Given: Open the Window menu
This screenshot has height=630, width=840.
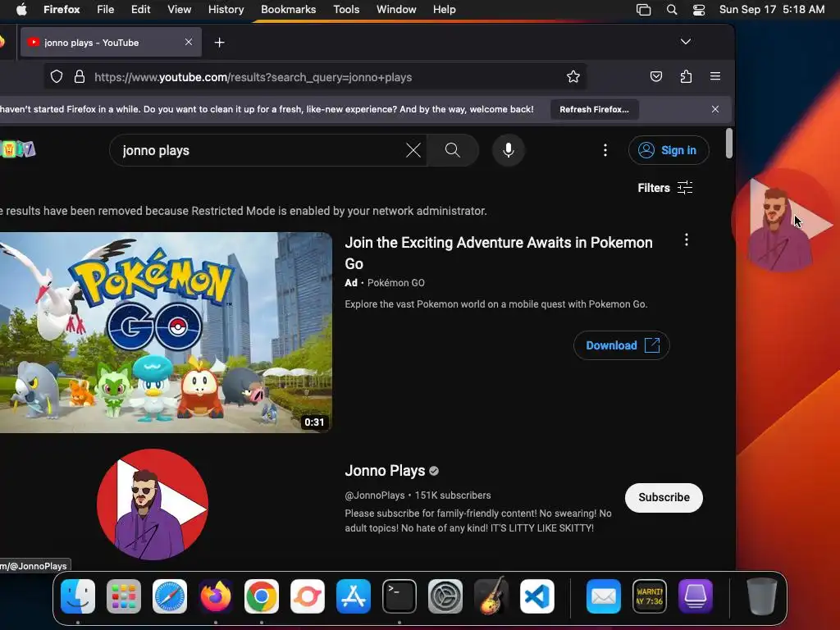Looking at the screenshot, I should (396, 10).
